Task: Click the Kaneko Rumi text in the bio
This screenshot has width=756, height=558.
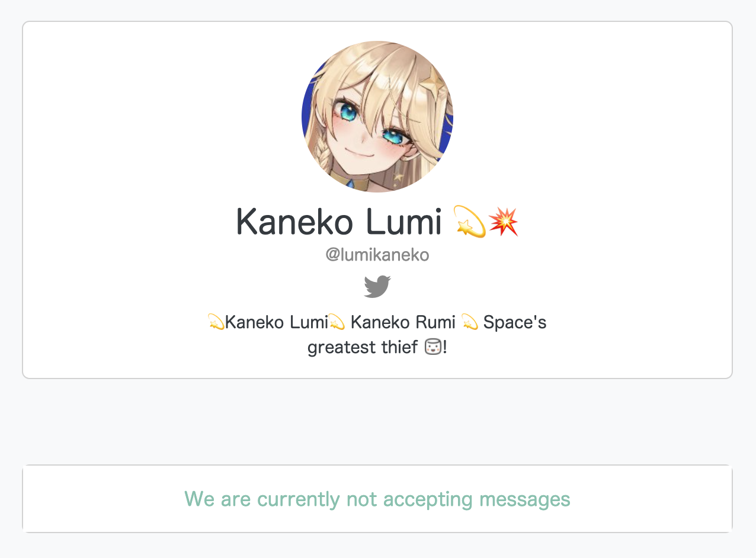Action: point(403,323)
